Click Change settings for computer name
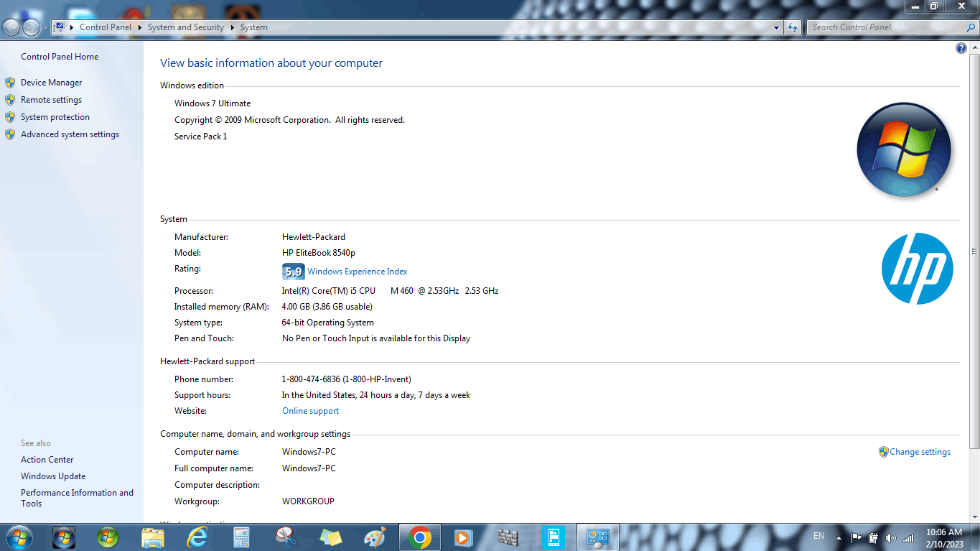The height and width of the screenshot is (551, 980). coord(920,452)
